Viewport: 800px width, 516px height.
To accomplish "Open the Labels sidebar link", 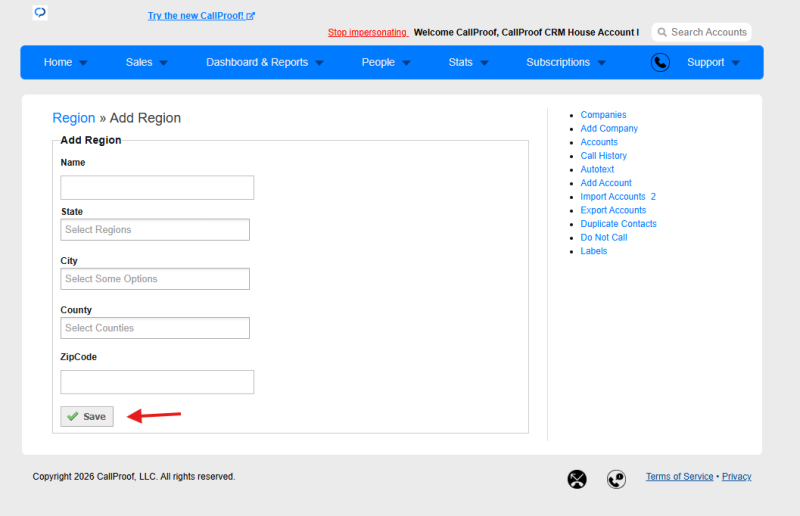I will pyautogui.click(x=594, y=251).
